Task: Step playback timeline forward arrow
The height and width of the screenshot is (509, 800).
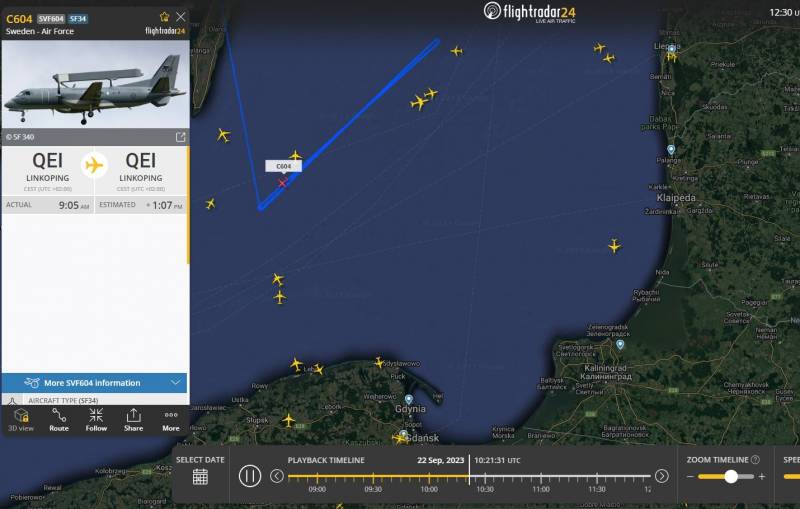Action: 662,476
